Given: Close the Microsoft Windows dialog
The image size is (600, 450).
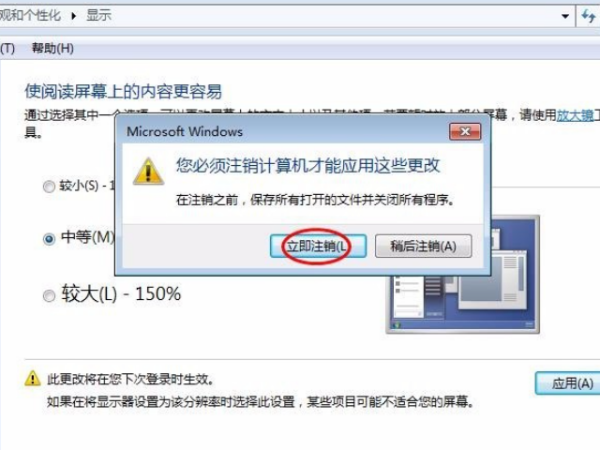Looking at the screenshot, I should 465,132.
